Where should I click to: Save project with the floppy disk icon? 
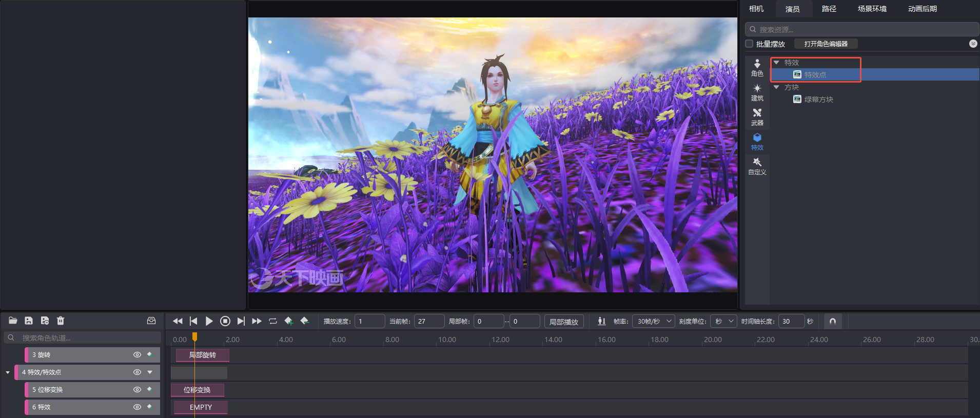pyautogui.click(x=29, y=321)
